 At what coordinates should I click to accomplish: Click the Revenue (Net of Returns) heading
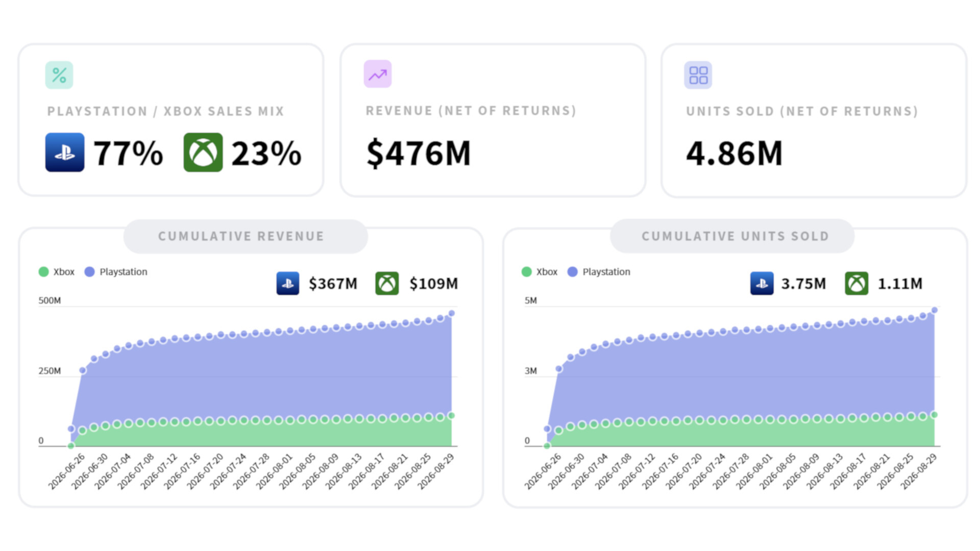pos(471,111)
